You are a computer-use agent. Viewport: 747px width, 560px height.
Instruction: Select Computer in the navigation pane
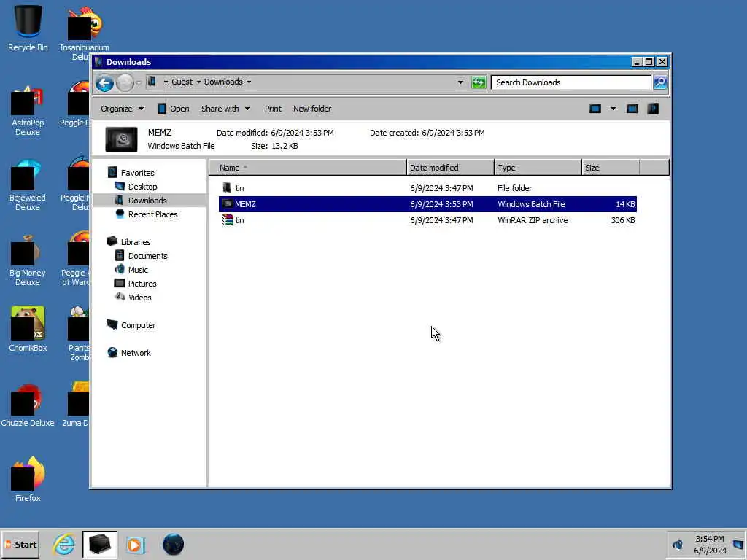click(138, 325)
